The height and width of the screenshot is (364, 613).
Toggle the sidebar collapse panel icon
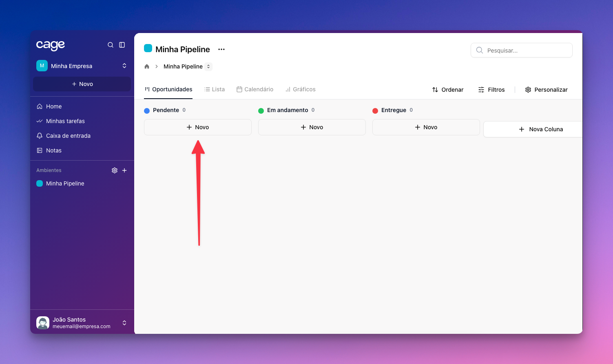[x=122, y=45]
